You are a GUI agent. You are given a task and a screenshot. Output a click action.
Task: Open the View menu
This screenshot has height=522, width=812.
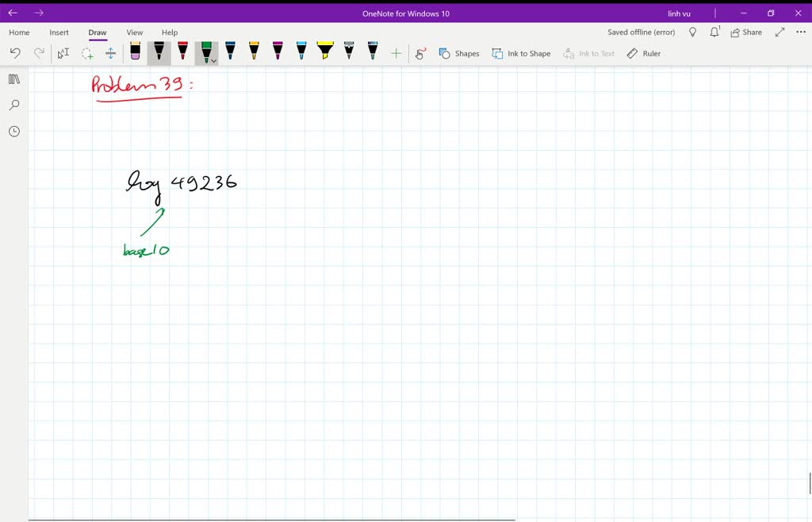134,32
